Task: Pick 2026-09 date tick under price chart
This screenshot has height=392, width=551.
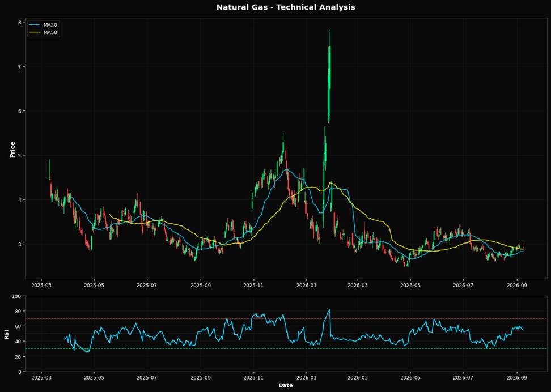Action: [517, 285]
